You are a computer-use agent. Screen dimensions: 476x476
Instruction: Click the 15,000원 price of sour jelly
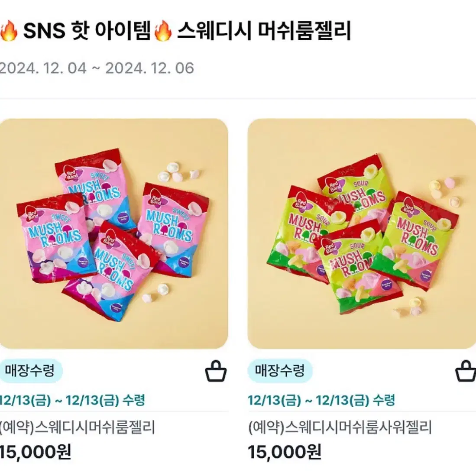pyautogui.click(x=285, y=452)
